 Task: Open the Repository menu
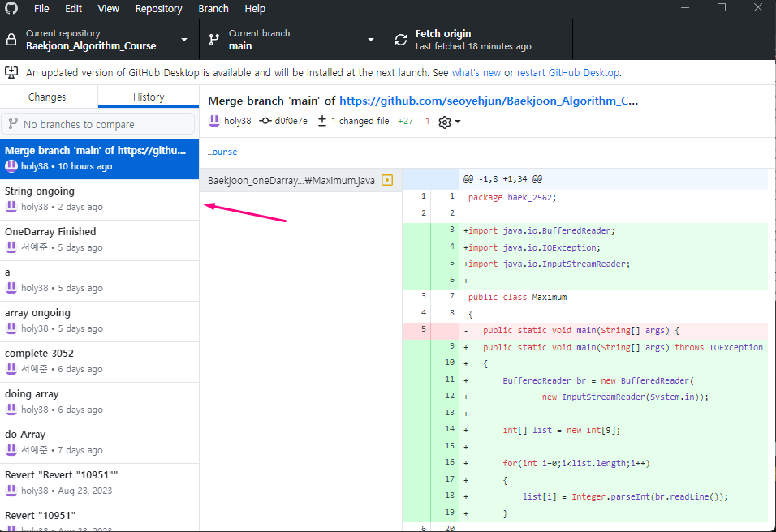coord(159,9)
